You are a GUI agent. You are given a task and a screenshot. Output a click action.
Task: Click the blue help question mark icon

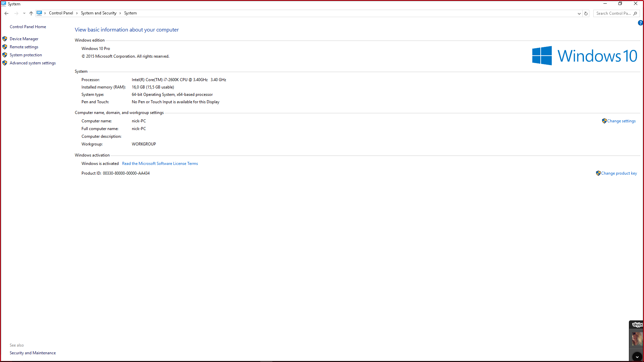[x=640, y=23]
